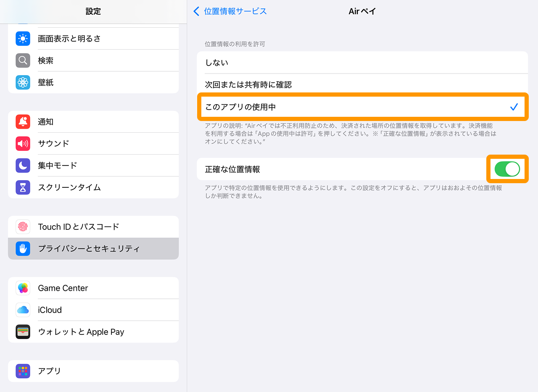This screenshot has height=392, width=538.
Task: Tap the moon icon for 集中モード
Action: [23, 166]
